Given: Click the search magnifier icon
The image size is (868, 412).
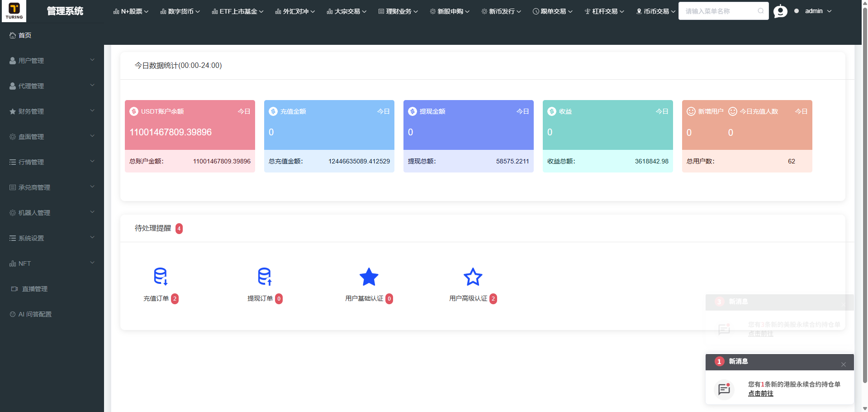Looking at the screenshot, I should pos(761,11).
